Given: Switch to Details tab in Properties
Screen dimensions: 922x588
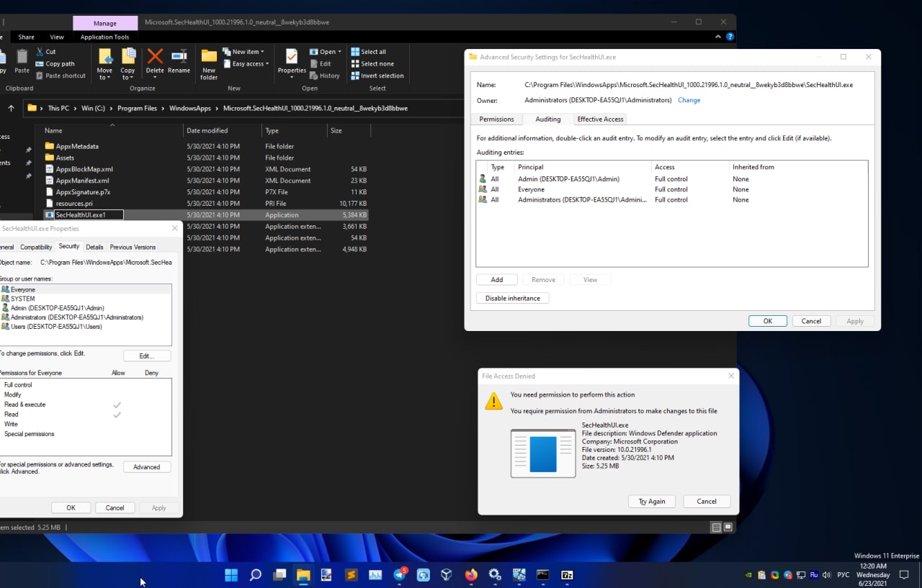Looking at the screenshot, I should (x=94, y=247).
